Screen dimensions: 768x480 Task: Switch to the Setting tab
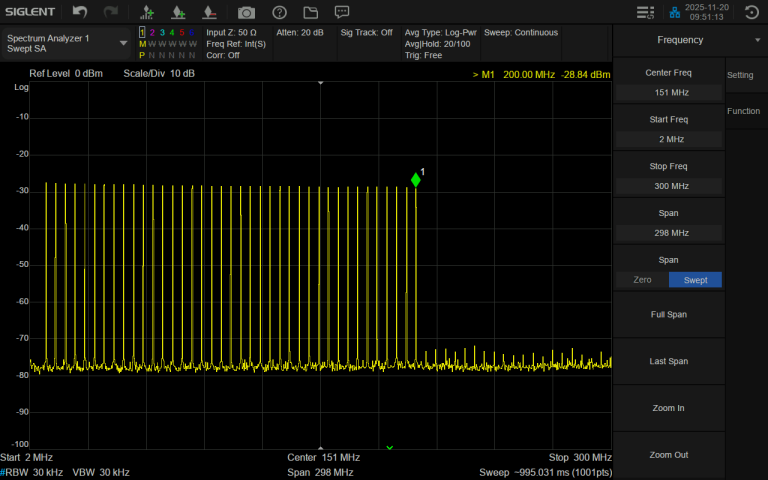[x=740, y=76]
